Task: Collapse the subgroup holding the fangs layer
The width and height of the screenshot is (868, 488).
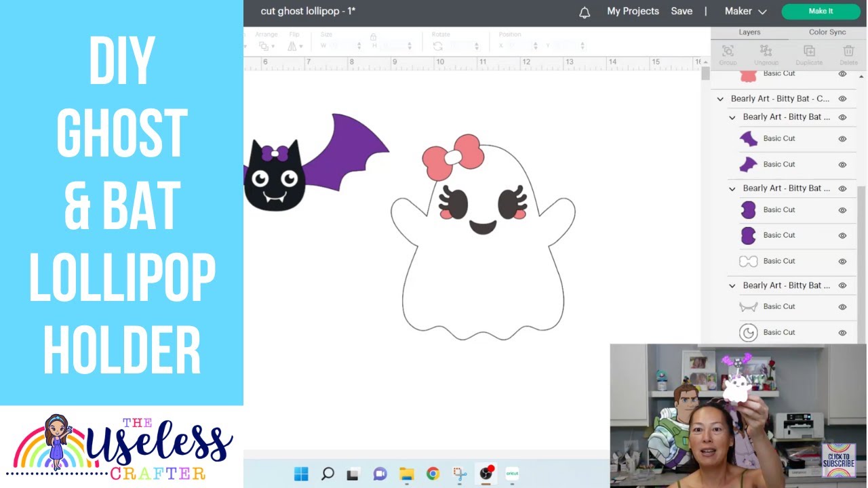Action: coord(732,286)
